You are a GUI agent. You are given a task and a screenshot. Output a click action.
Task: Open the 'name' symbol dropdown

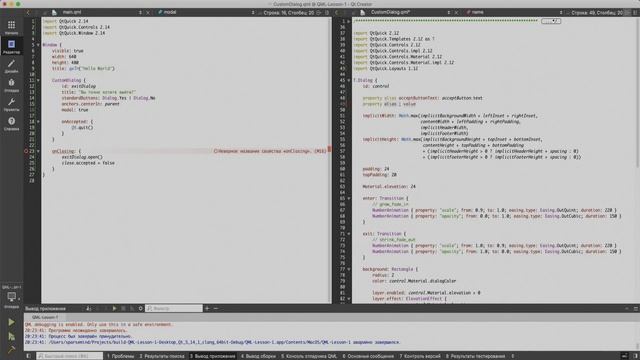tap(514, 13)
